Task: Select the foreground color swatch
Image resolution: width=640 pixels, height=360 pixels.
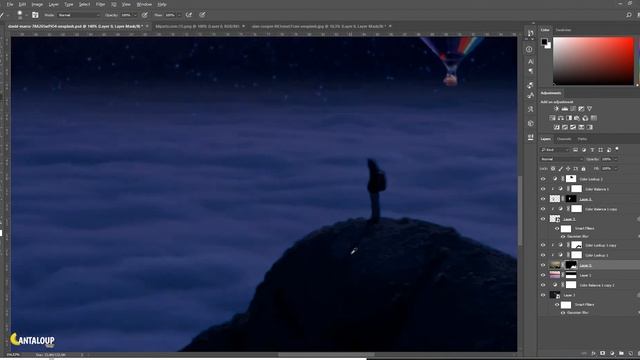Action: tap(544, 42)
